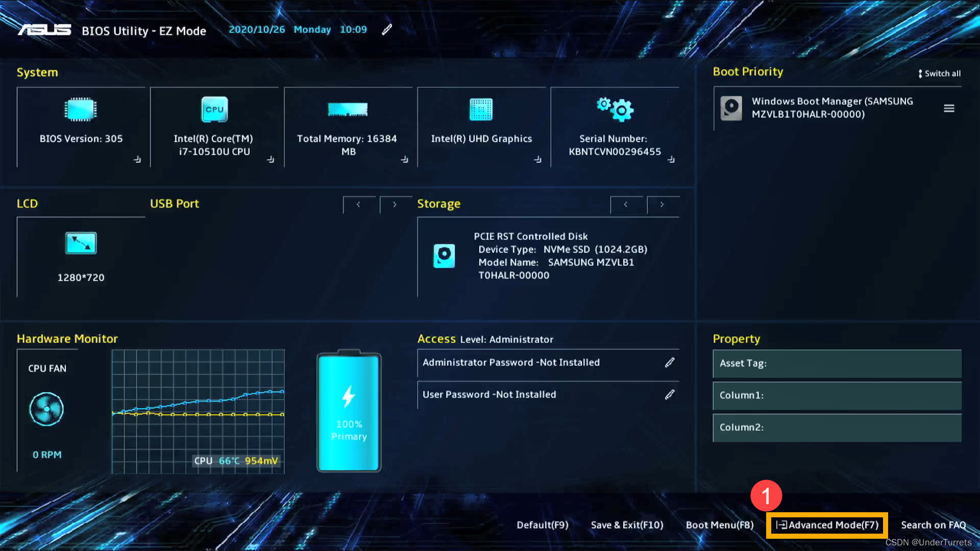Go to the previous Storage device
This screenshot has width=980, height=551.
pyautogui.click(x=626, y=205)
